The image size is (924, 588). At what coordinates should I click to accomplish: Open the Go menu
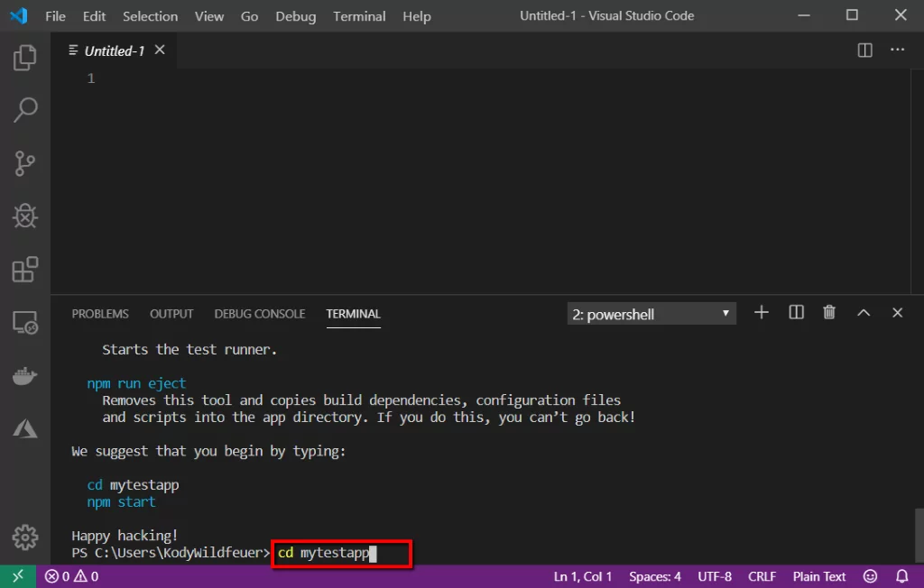pos(249,16)
